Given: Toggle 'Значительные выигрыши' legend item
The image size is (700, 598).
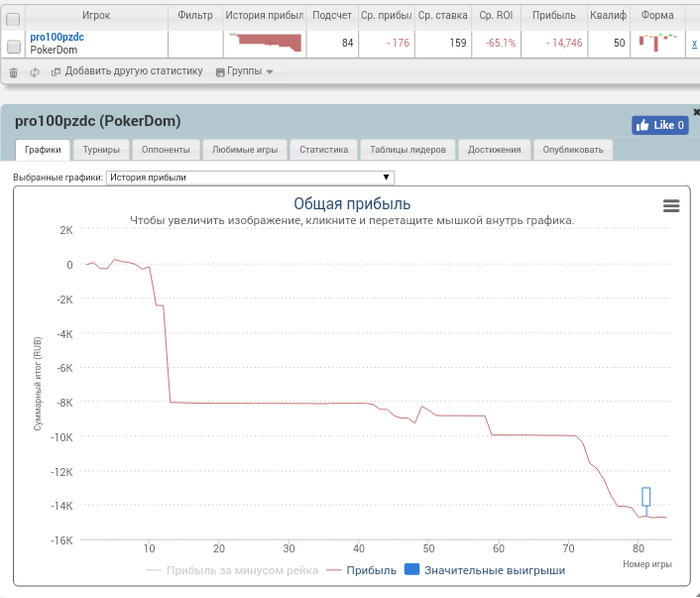Looking at the screenshot, I should coord(485,570).
